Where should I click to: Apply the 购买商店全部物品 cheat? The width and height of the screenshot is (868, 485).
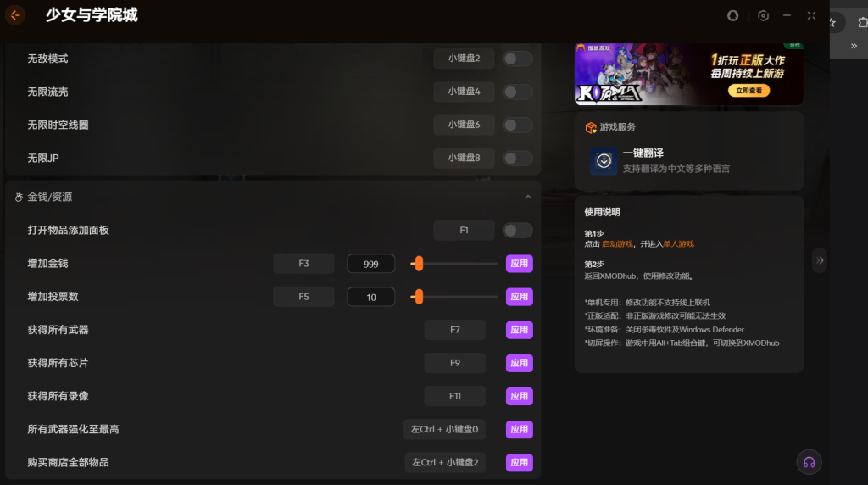519,462
